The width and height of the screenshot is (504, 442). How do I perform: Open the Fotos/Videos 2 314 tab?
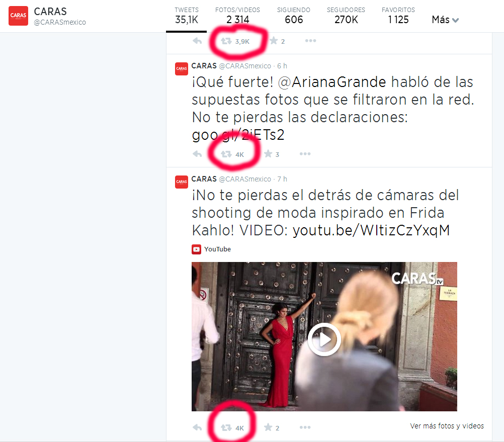click(x=237, y=16)
